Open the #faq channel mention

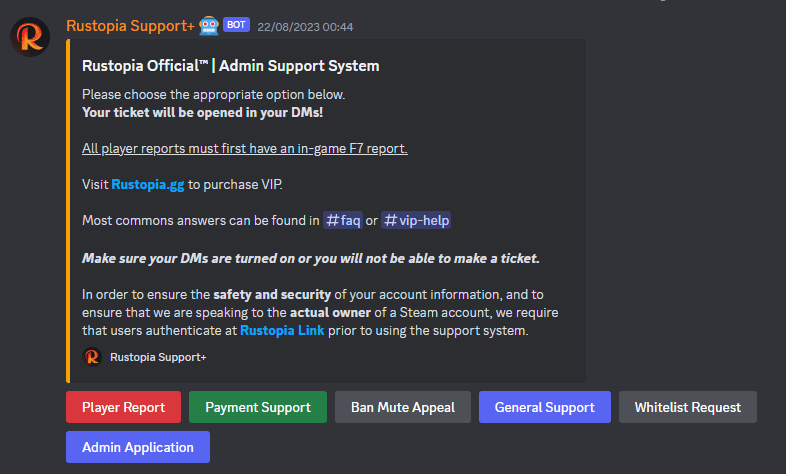(343, 220)
